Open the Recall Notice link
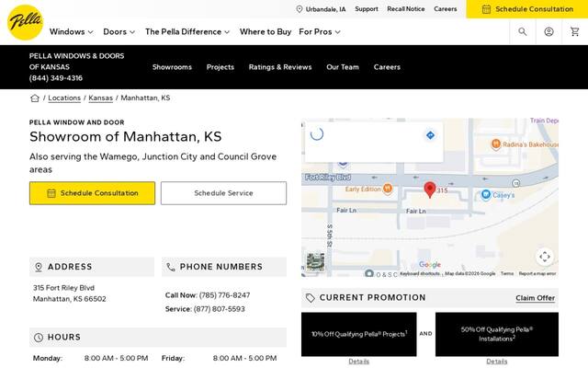Viewport: 588px width, 368px height. click(406, 9)
